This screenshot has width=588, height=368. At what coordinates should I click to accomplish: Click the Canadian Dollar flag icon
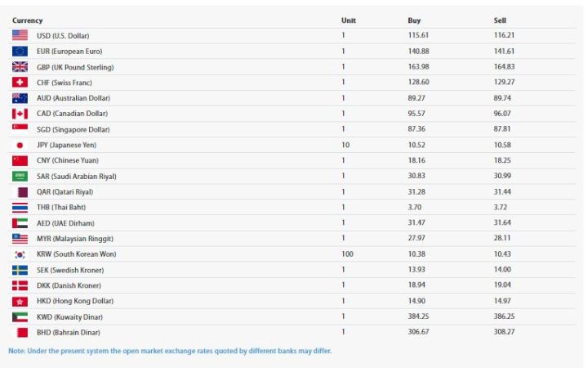(20, 114)
